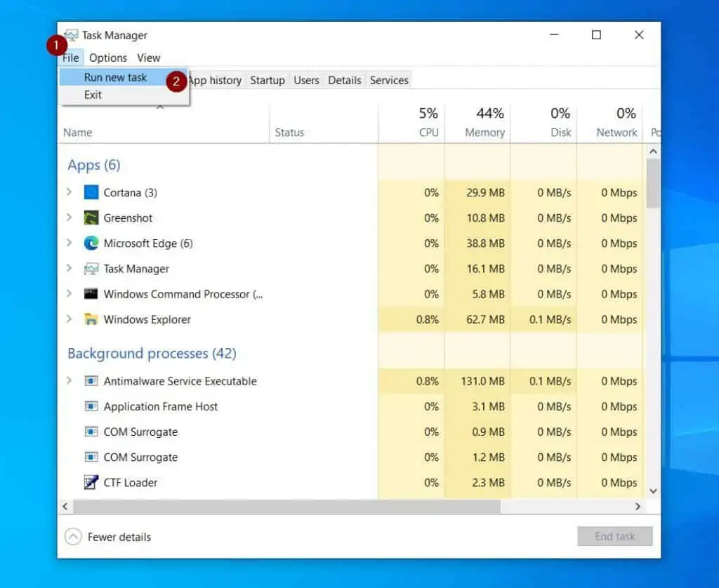Click Exit in the File menu
Image resolution: width=719 pixels, height=588 pixels.
pos(93,95)
